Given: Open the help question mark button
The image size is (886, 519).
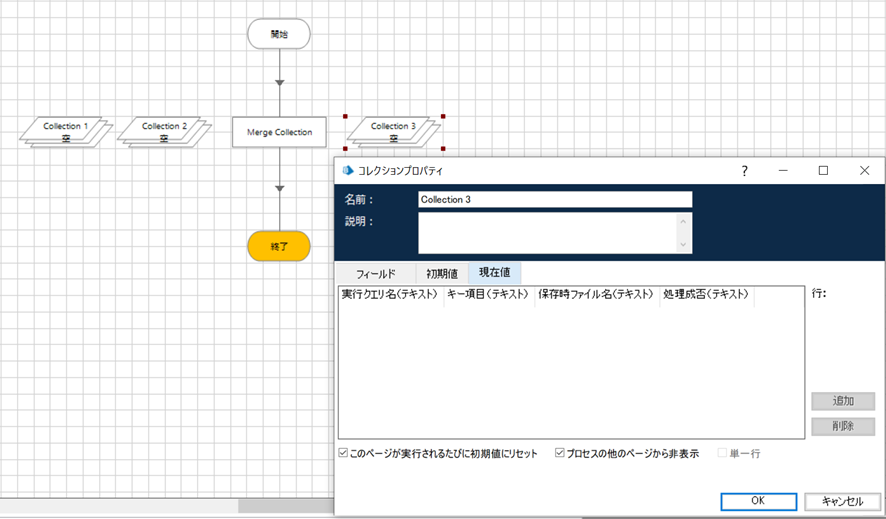Looking at the screenshot, I should tap(744, 171).
